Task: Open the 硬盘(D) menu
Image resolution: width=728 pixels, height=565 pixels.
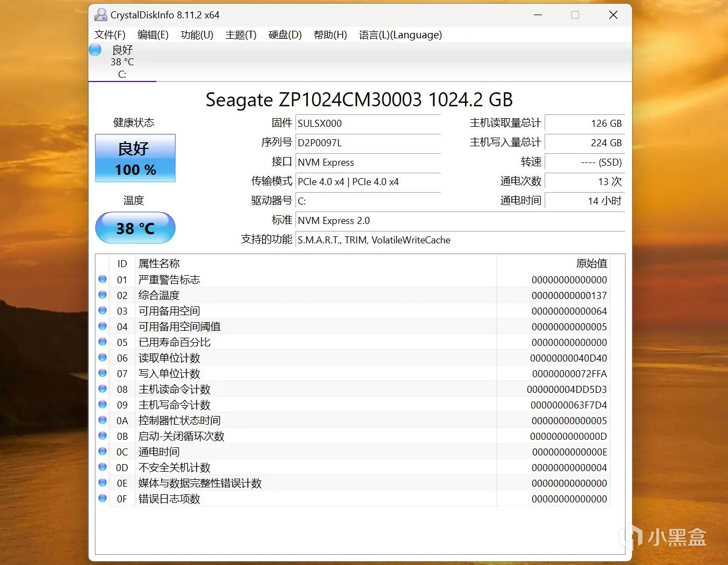Action: pos(285,35)
